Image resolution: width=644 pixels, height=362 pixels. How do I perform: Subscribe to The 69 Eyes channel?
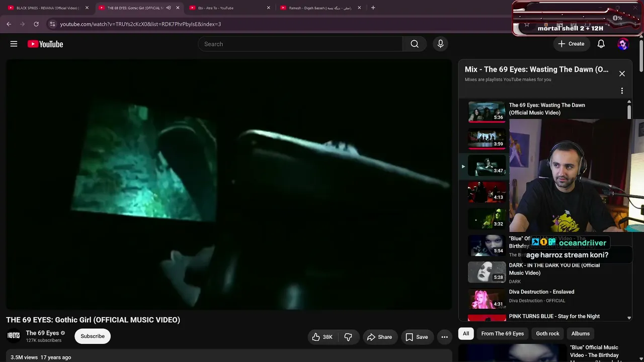[x=93, y=336]
